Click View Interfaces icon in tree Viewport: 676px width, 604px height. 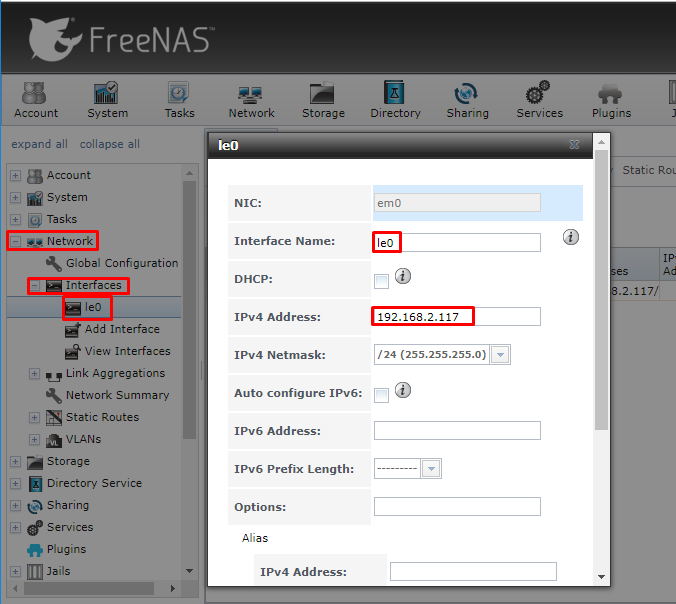click(72, 351)
